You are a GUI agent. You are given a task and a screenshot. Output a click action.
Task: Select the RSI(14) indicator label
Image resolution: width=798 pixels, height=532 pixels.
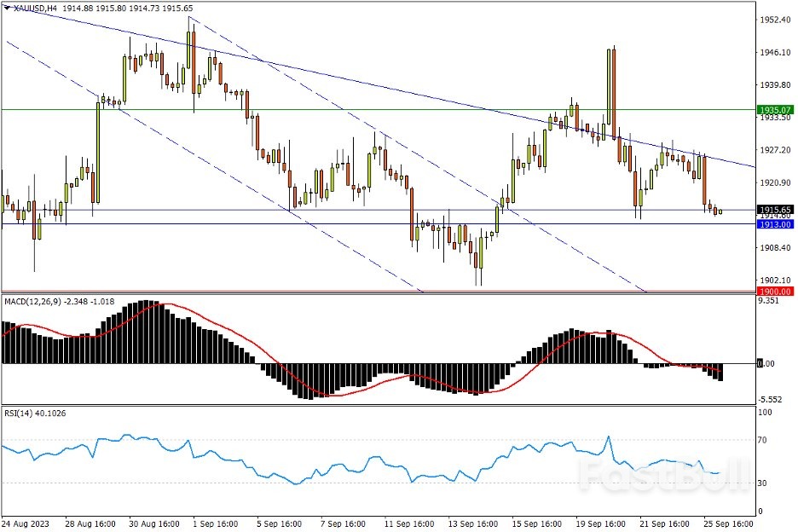[x=21, y=411]
